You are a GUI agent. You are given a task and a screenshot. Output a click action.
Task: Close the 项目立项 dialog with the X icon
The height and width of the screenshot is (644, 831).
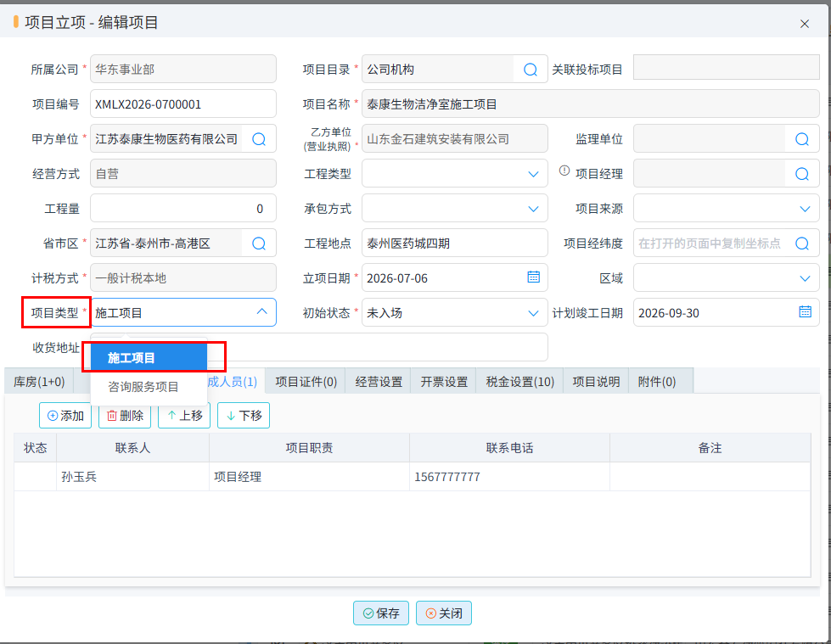(805, 24)
